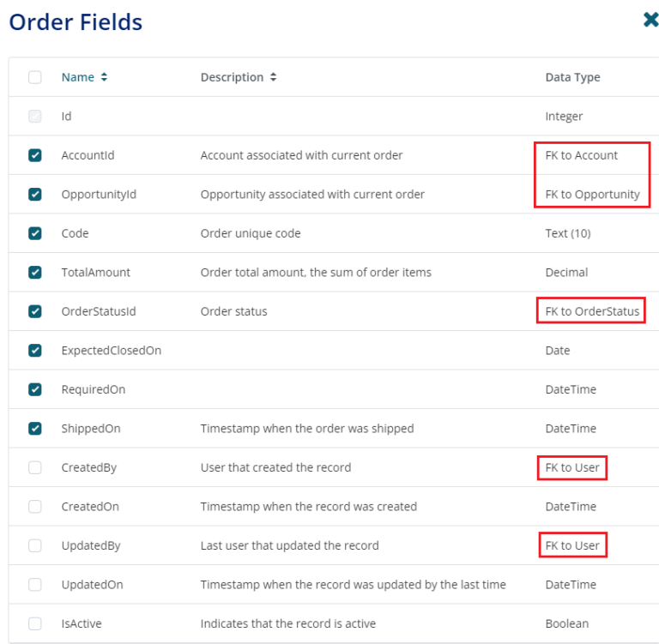Click the FK to OrderStatus data type
Viewport: 659px width, 644px height.
(x=592, y=311)
